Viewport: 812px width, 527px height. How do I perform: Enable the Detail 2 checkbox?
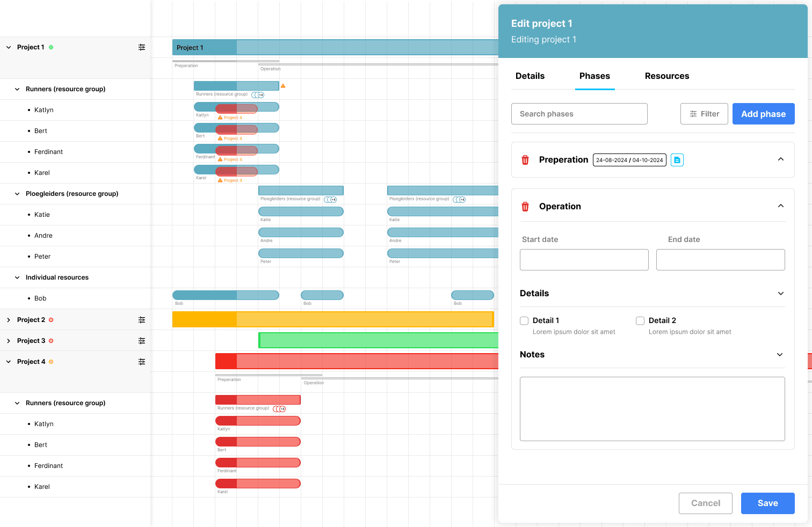640,320
